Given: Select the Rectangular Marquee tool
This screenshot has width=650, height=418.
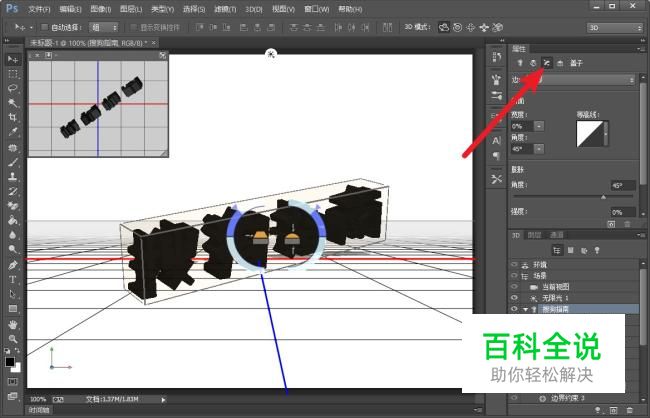Looking at the screenshot, I should (x=13, y=74).
